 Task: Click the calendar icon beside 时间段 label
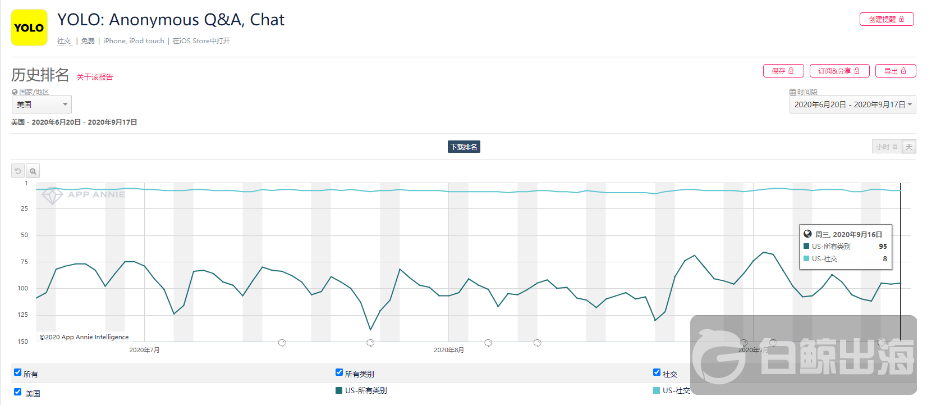coord(792,91)
